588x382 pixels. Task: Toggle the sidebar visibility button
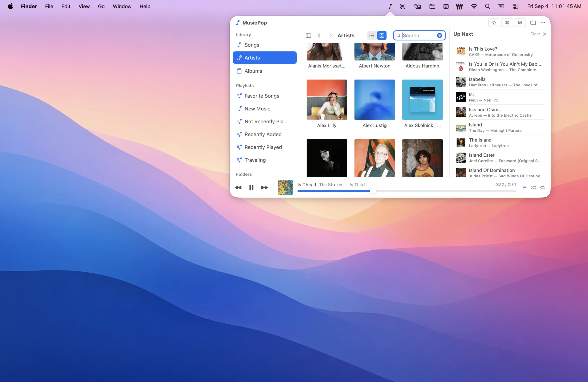pos(308,36)
